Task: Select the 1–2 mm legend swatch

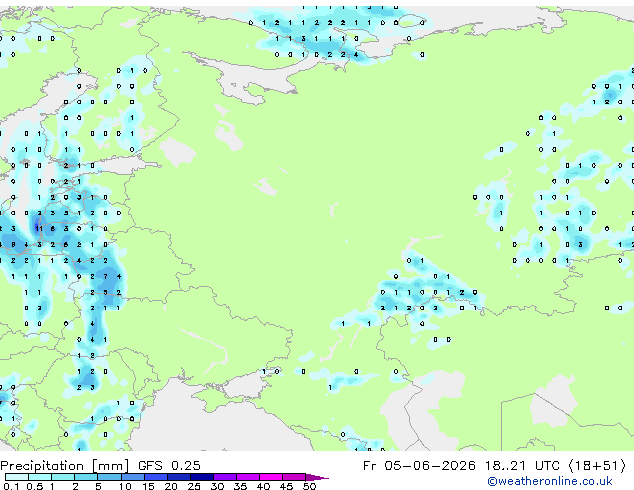Action: tap(63, 477)
